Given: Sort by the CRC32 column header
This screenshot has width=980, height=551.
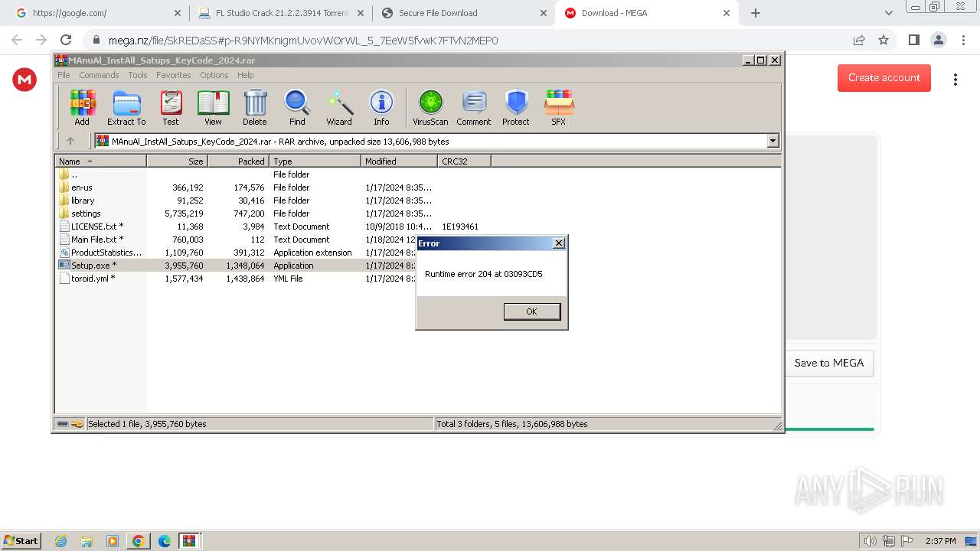Looking at the screenshot, I should tap(464, 161).
